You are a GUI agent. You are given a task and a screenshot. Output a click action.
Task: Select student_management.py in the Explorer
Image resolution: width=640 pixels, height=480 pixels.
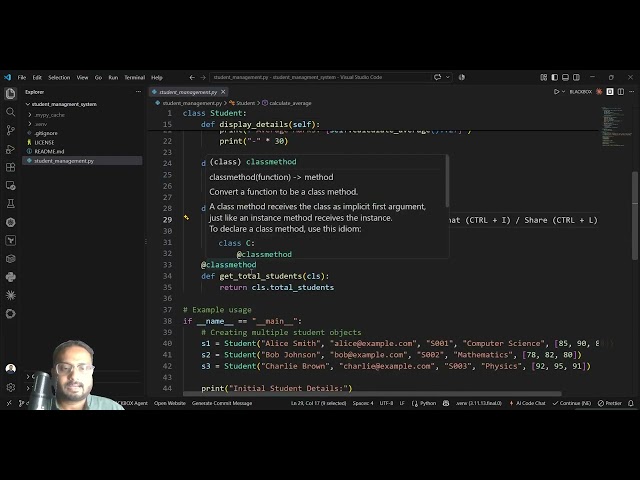tap(83, 161)
